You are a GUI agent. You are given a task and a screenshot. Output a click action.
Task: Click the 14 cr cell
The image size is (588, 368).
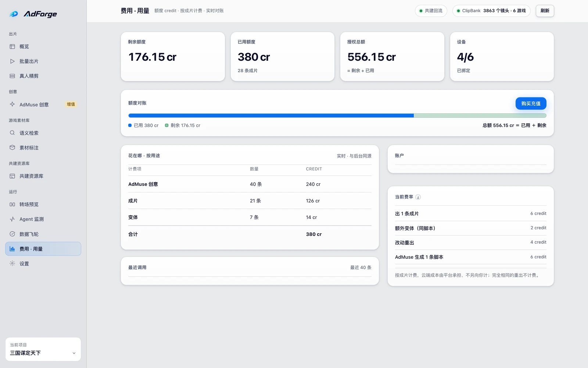(x=311, y=217)
